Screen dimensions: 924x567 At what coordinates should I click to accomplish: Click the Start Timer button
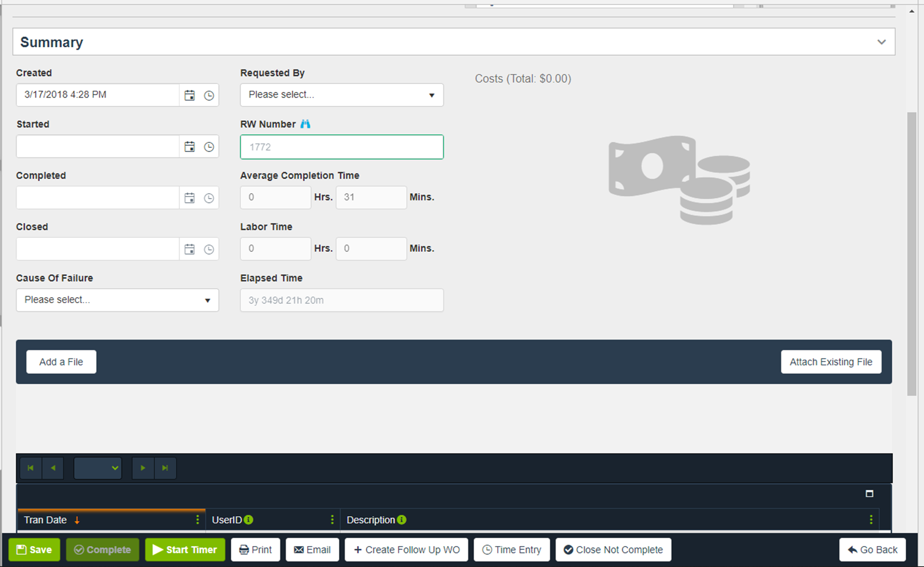(185, 550)
